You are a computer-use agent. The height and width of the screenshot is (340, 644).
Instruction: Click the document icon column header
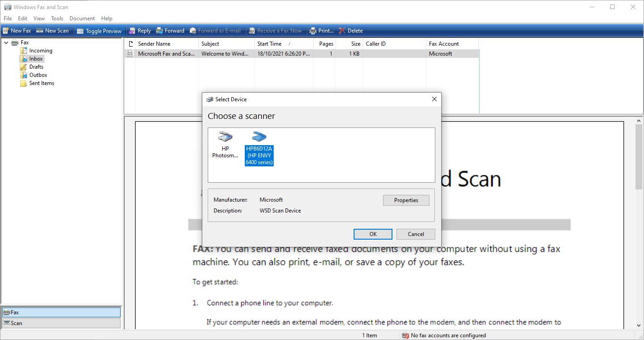130,44
